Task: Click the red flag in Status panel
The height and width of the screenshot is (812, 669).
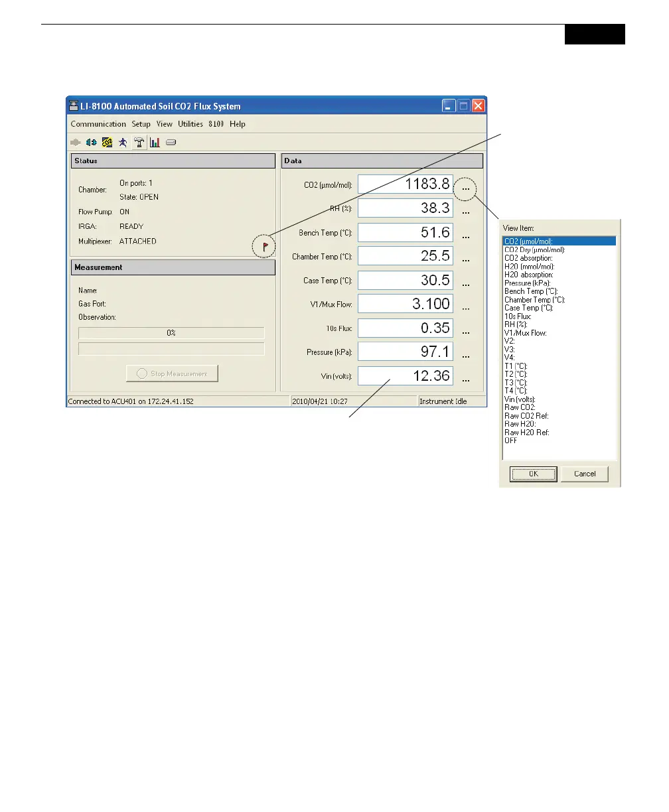Action: (265, 247)
